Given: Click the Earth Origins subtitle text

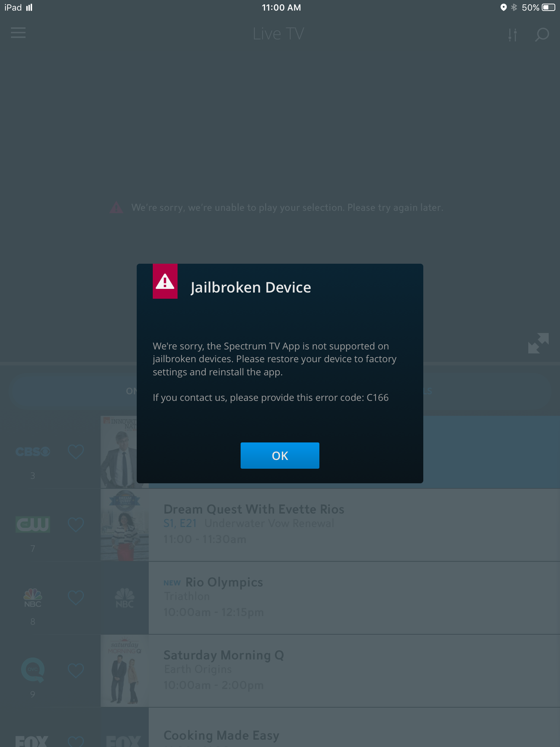Looking at the screenshot, I should pos(198,669).
